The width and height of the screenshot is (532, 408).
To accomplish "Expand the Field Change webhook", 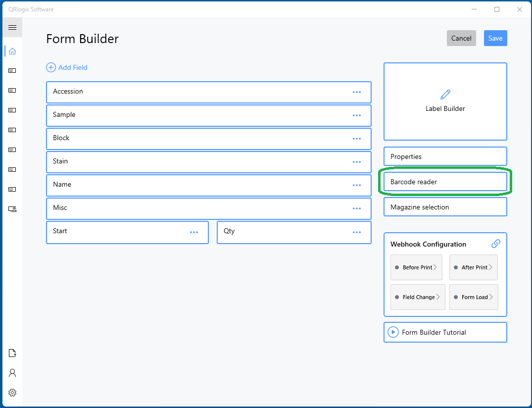I will click(418, 297).
